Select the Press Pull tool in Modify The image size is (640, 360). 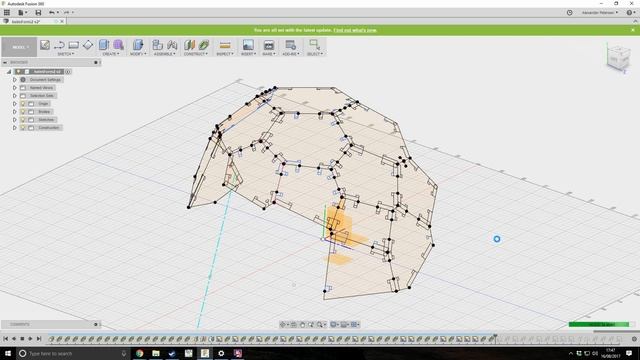[x=138, y=45]
